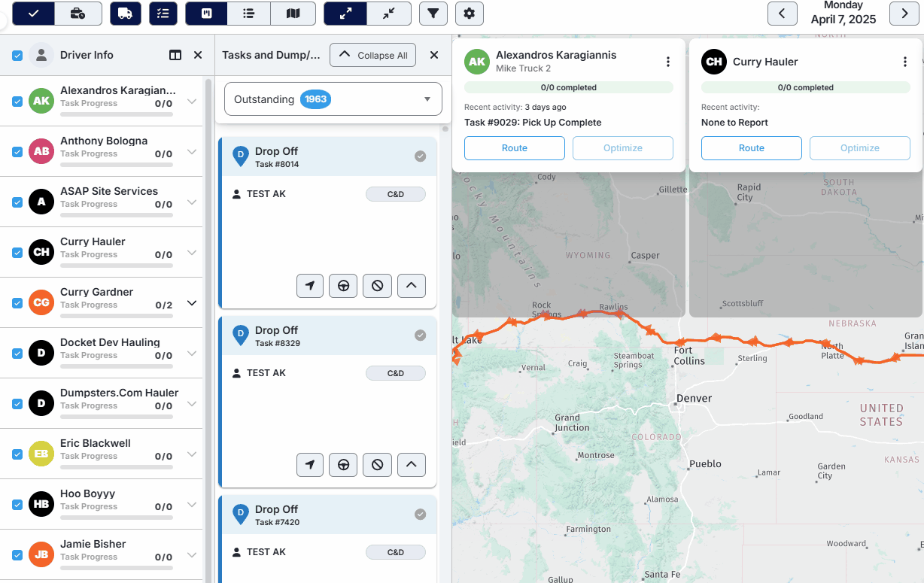Viewport: 924px width, 583px height.
Task: Click navigate arrow icon on Task #8329
Action: click(310, 465)
